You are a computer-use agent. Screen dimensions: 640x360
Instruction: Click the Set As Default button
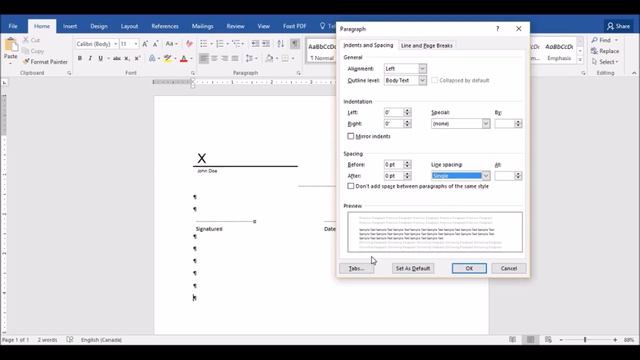413,268
